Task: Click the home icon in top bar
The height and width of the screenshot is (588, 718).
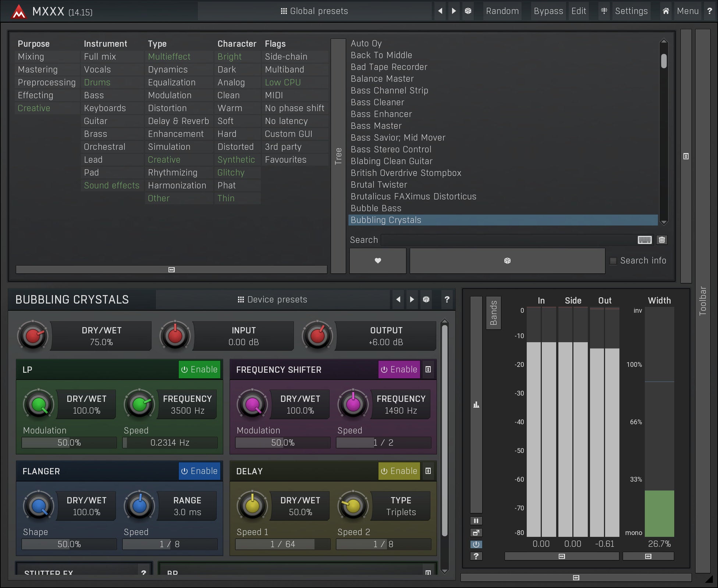Action: coord(666,11)
